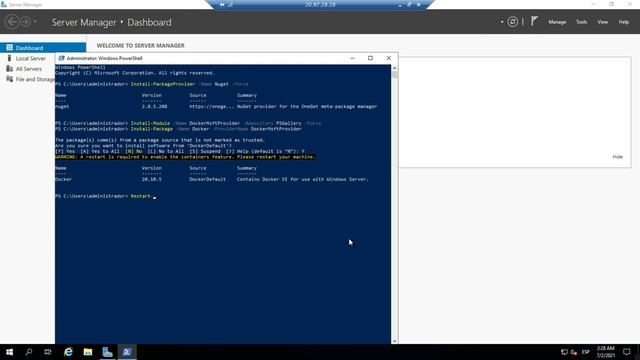Click the Local Server sidebar icon
640x360 pixels.
pos(9,58)
